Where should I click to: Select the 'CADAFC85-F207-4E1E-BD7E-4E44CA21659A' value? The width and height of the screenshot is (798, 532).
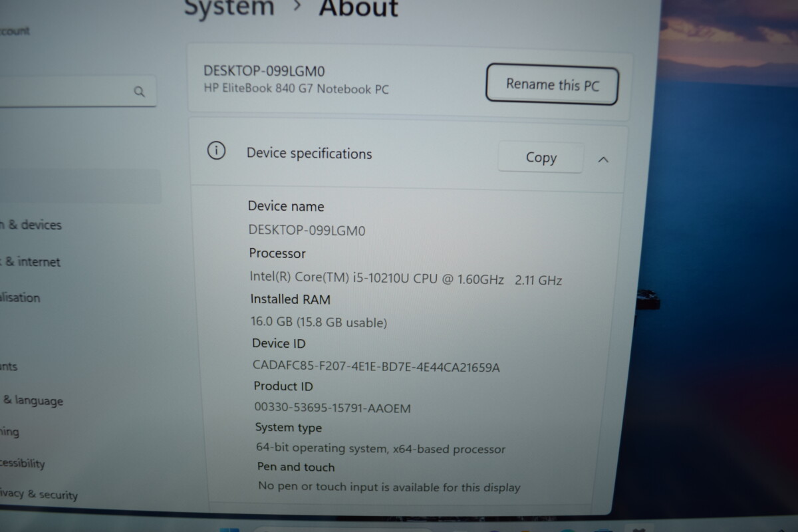tap(376, 366)
